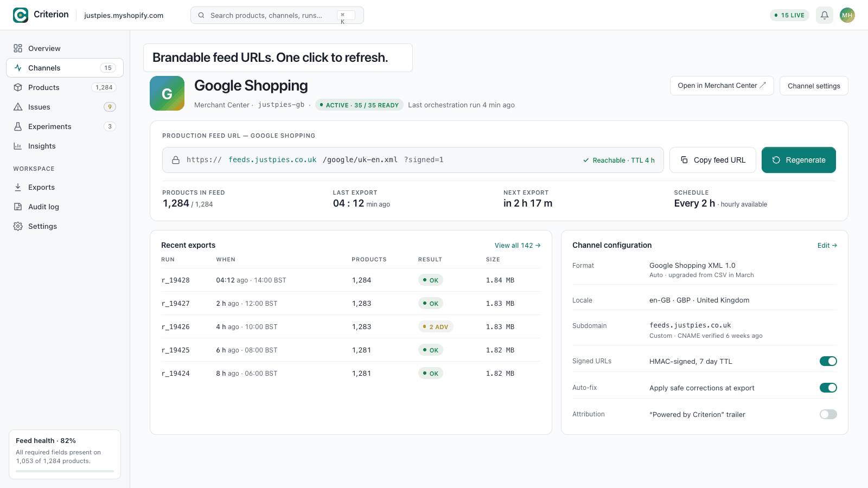This screenshot has width=868, height=488.
Task: View all 142 recent exports
Action: [518, 246]
